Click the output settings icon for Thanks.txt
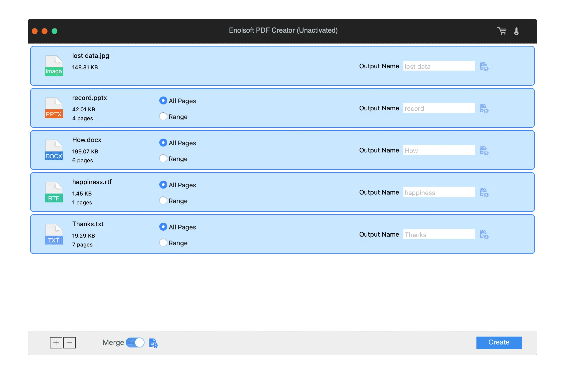The image size is (565, 392). (484, 234)
